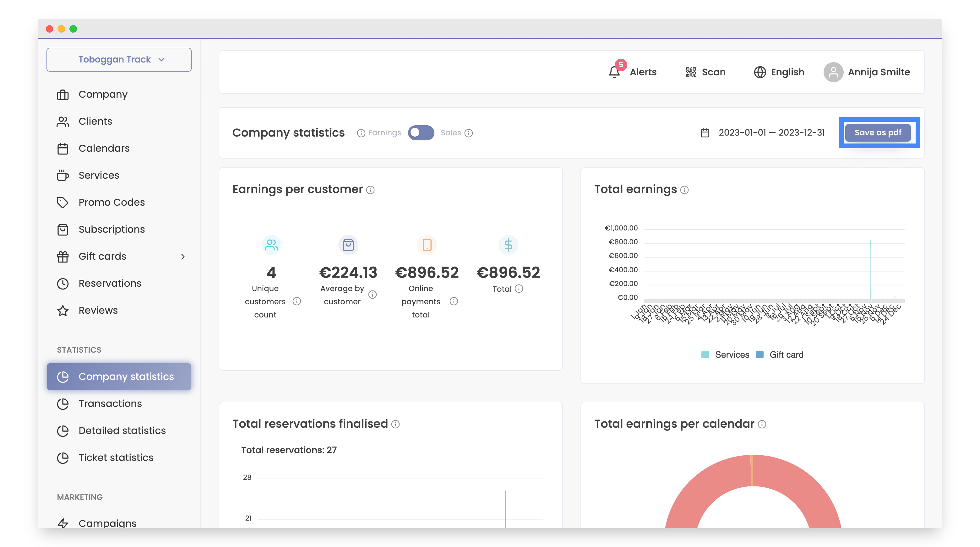
Task: Click the Save as pdf button
Action: (878, 133)
